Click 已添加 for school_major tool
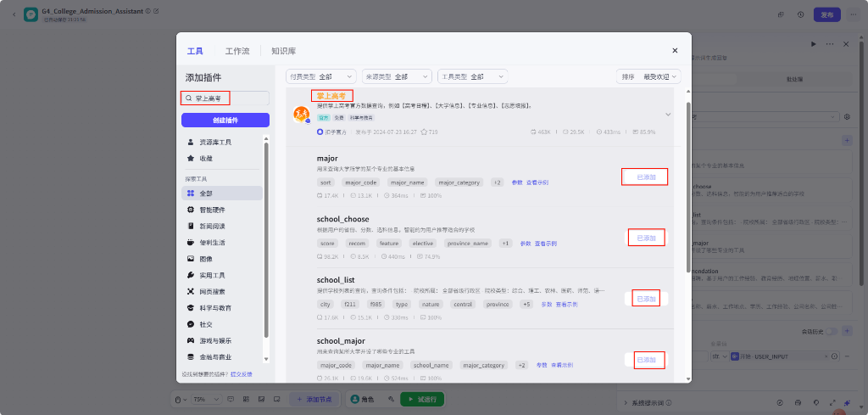This screenshot has height=415, width=868. [646, 360]
